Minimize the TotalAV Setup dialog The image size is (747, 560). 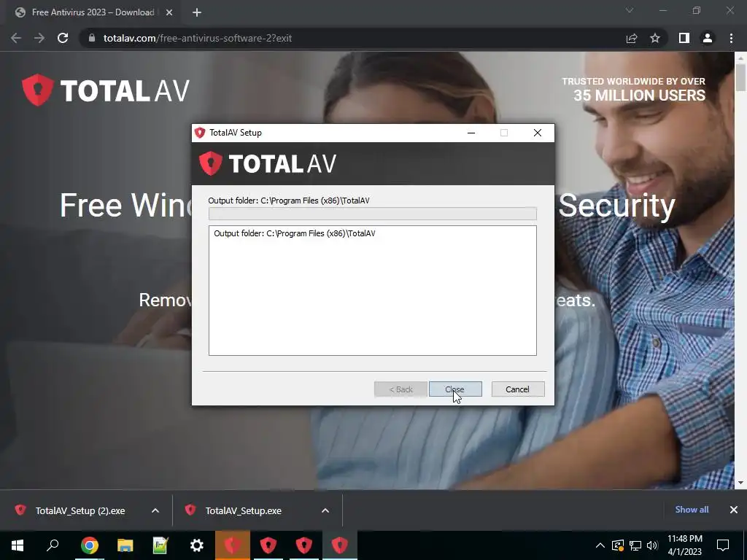click(x=471, y=133)
